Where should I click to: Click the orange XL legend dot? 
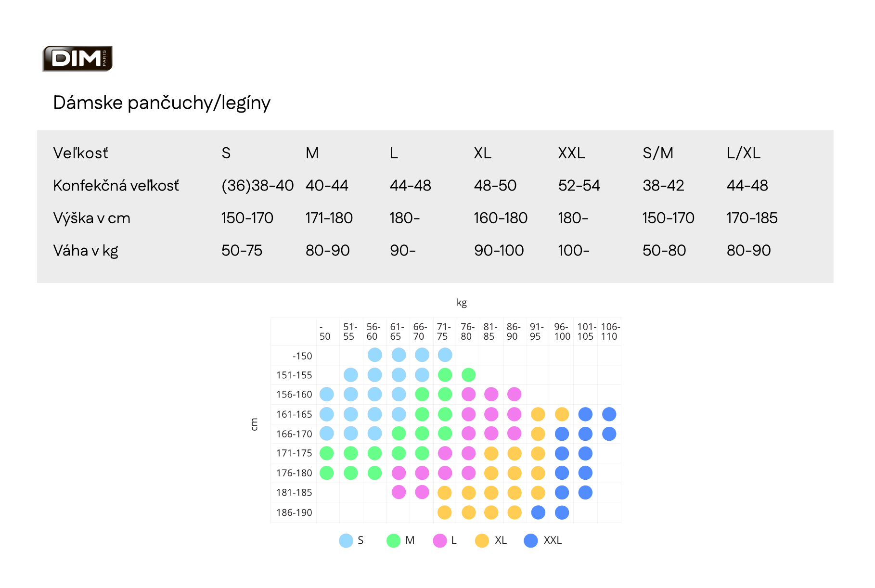click(482, 540)
